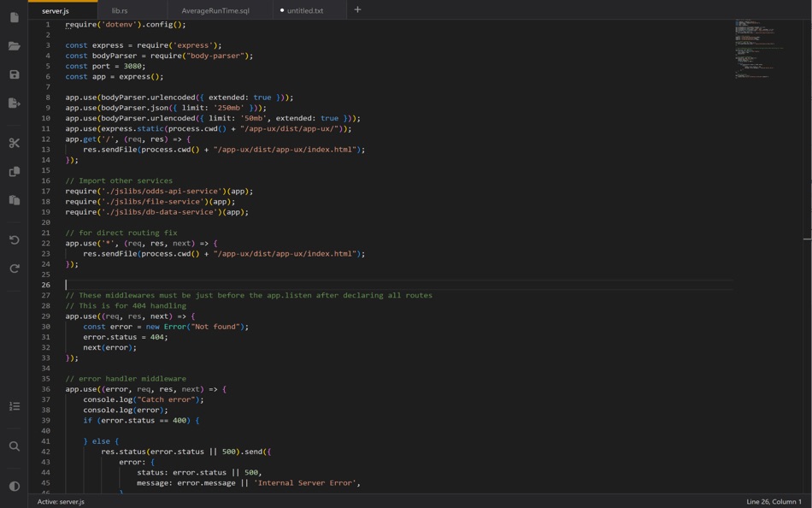
Task: Click the db-data-service require line
Action: coord(157,211)
